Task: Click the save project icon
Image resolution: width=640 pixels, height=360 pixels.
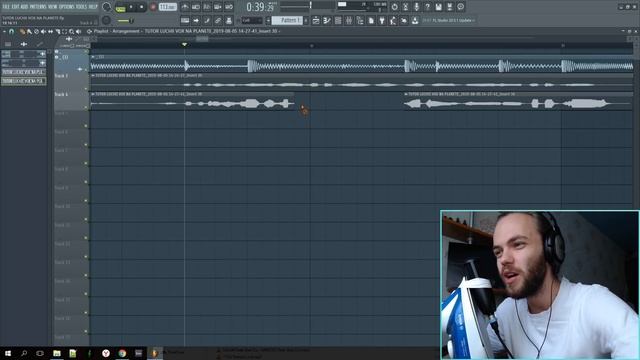Action: coord(438,7)
